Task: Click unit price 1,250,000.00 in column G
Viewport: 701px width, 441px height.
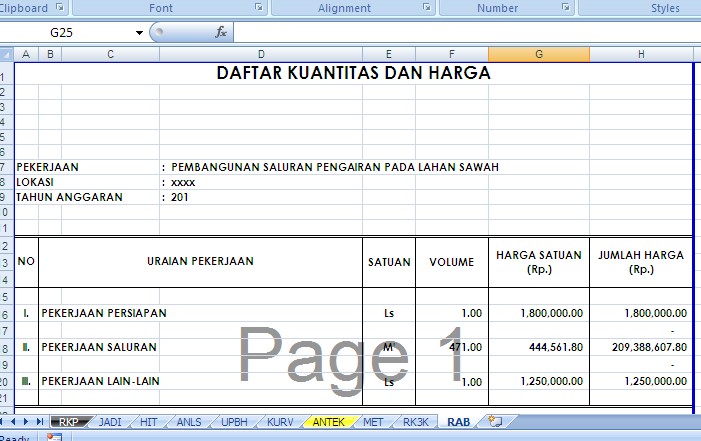Action: click(552, 381)
